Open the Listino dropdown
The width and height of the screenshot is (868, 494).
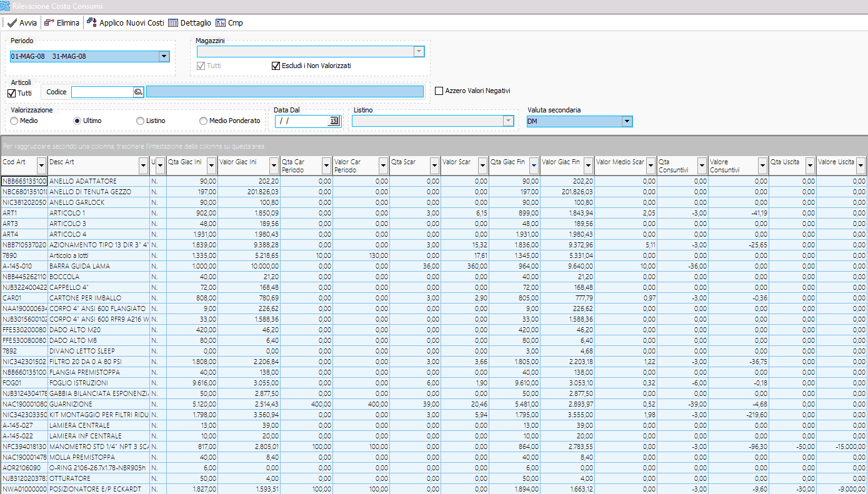pyautogui.click(x=508, y=121)
